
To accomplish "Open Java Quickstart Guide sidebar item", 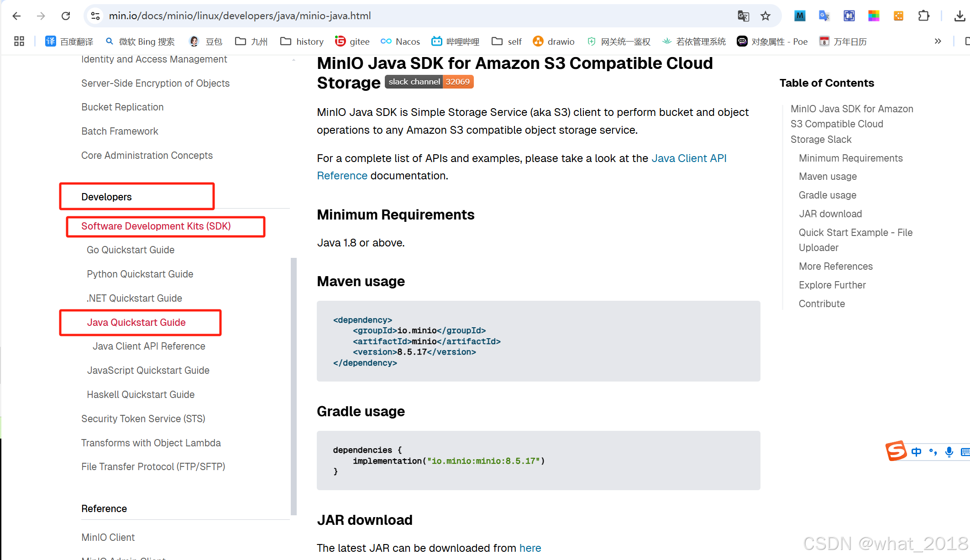I will pyautogui.click(x=136, y=322).
